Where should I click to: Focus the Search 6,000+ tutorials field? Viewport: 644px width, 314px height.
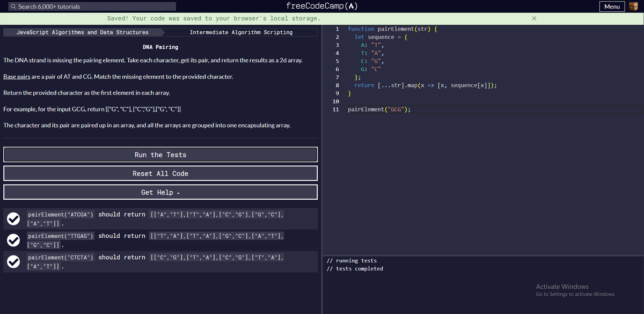click(x=92, y=6)
